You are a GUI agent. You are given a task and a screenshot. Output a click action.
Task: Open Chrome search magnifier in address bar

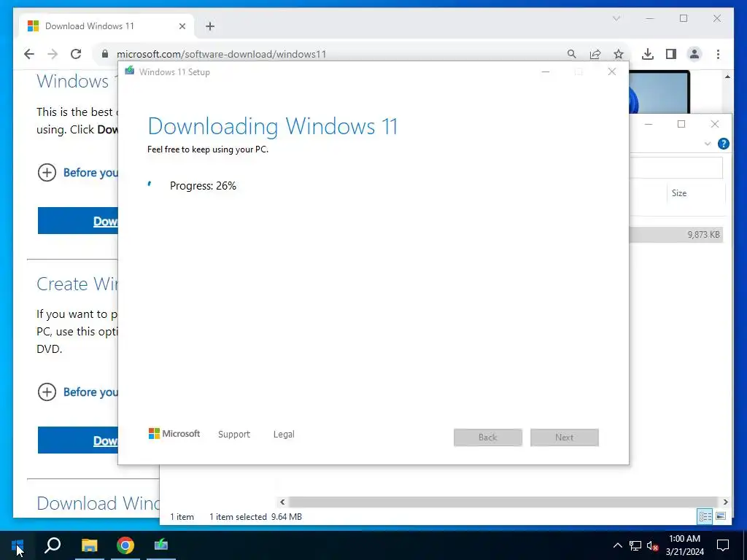click(x=572, y=54)
